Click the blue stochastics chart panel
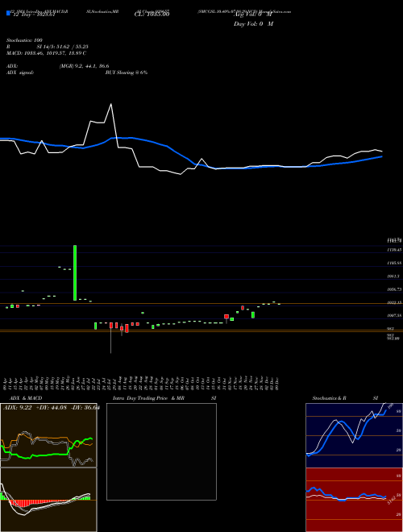 coord(354,435)
